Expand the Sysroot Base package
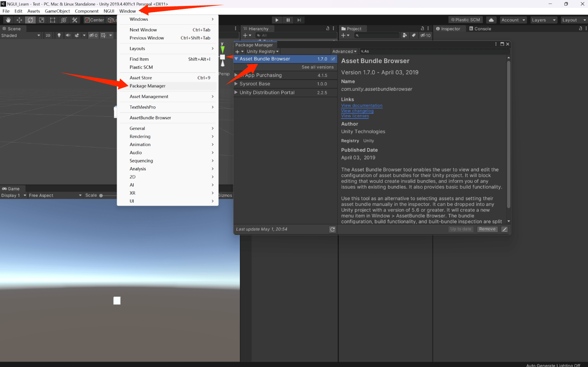The image size is (588, 367). pos(236,84)
